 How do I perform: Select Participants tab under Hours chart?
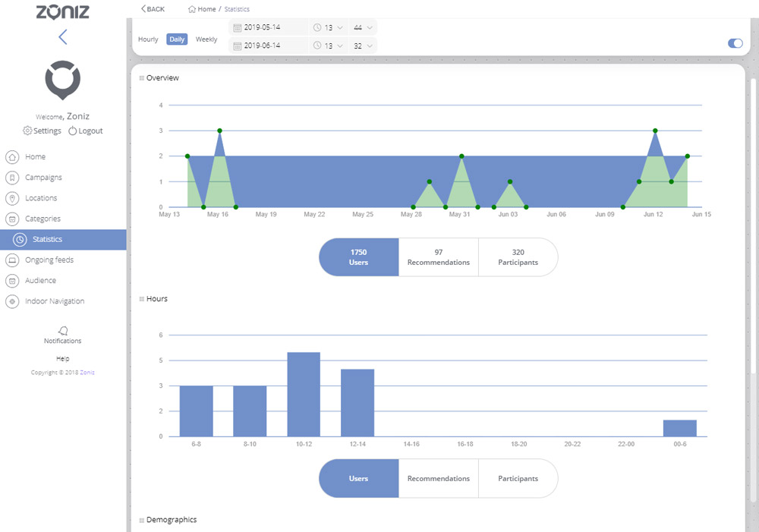pos(518,479)
